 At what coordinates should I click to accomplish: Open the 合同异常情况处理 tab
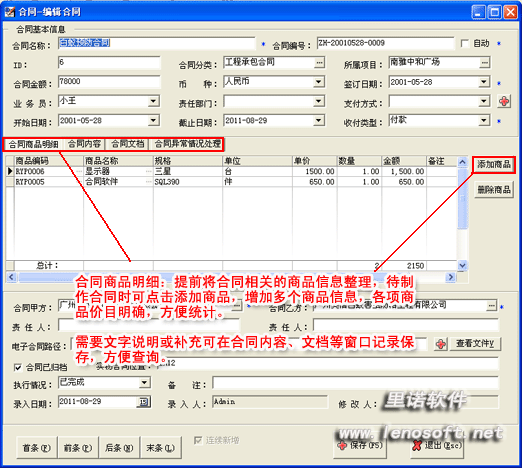(187, 144)
